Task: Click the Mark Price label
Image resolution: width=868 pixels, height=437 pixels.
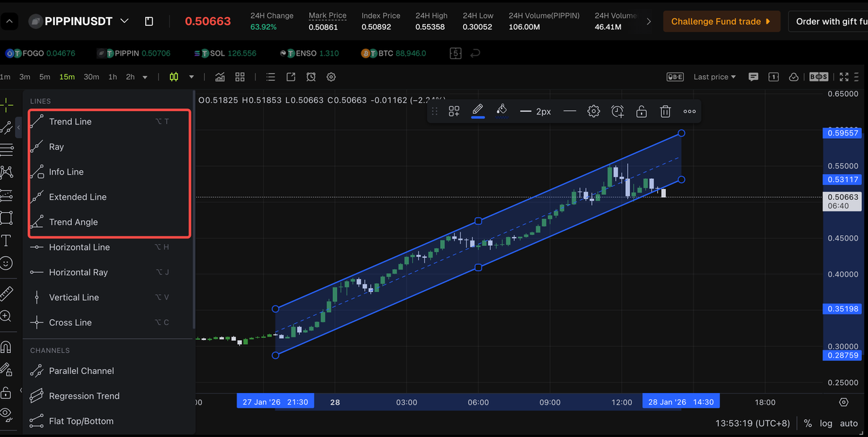Action: (328, 15)
